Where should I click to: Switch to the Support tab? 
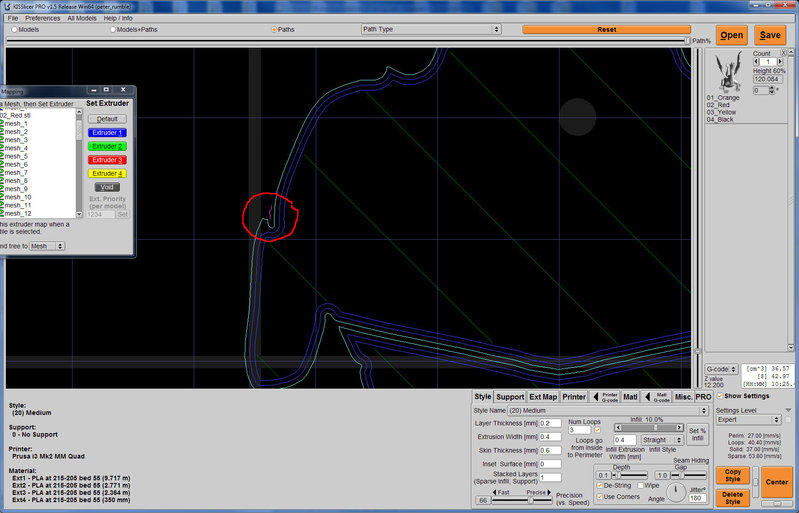click(x=510, y=397)
